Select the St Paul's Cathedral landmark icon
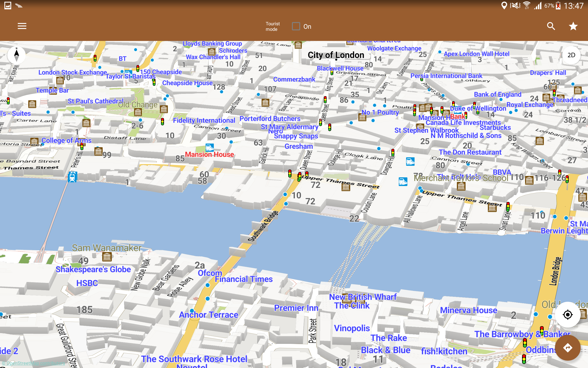Screen dimensions: 588x368 click(x=138, y=112)
